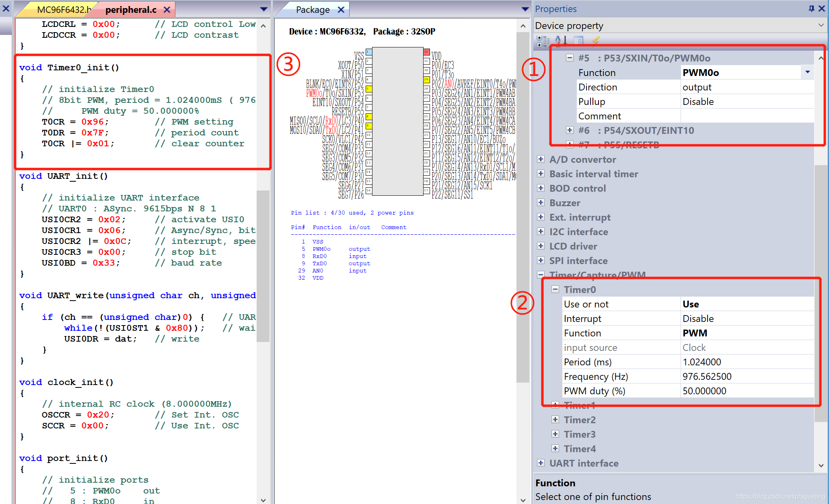Viewport: 829px width, 504px height.
Task: Click the Frequency (Hz) value 976.562500
Action: click(x=747, y=376)
